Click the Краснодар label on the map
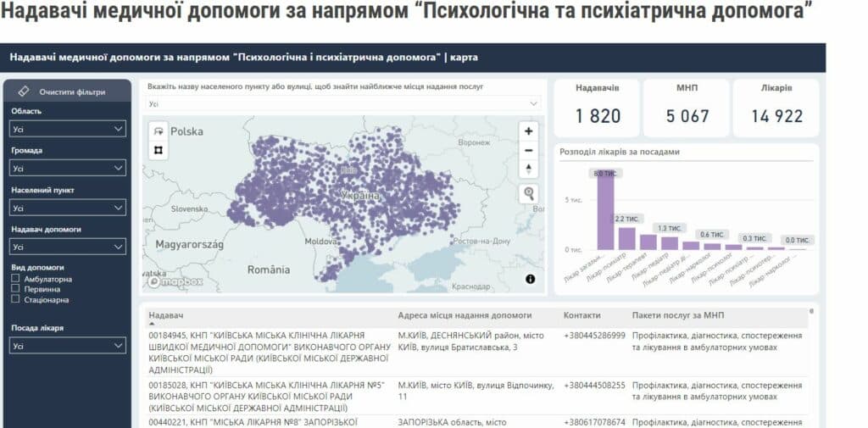The image size is (868, 428). [471, 286]
